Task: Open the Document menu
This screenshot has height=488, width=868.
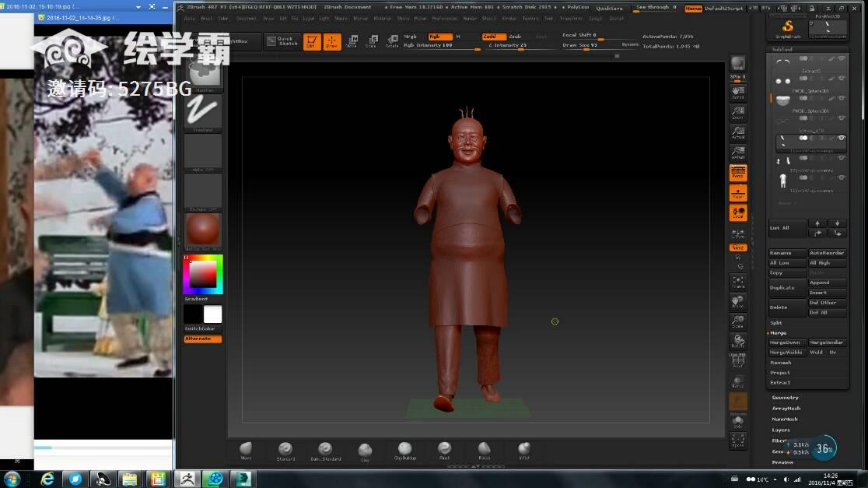Action: pyautogui.click(x=246, y=18)
